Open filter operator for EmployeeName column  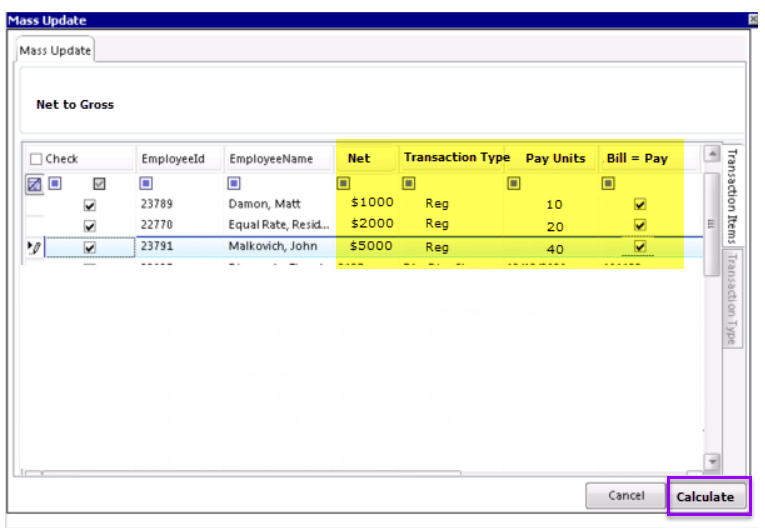pos(234,184)
